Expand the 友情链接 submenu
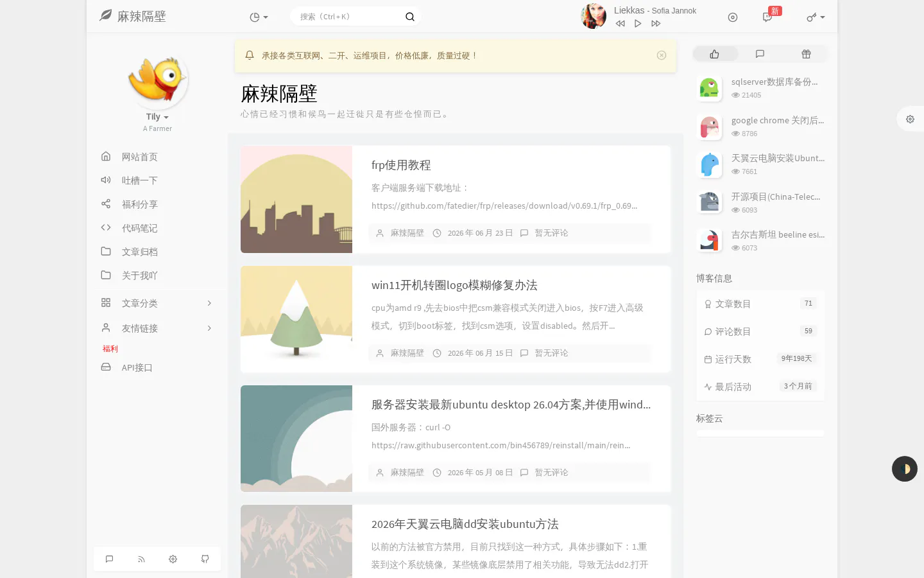This screenshot has width=924, height=578. click(x=157, y=328)
